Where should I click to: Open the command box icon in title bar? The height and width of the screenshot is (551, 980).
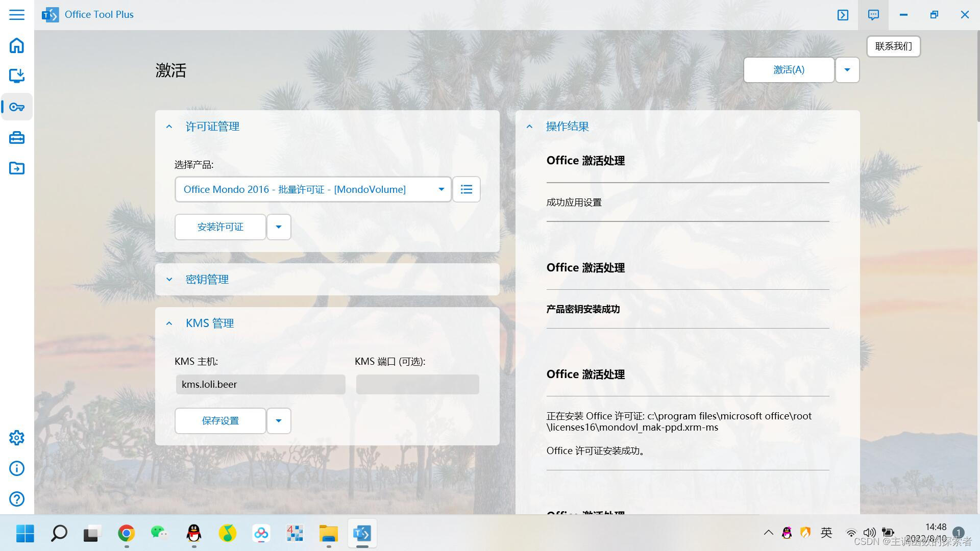coord(843,15)
